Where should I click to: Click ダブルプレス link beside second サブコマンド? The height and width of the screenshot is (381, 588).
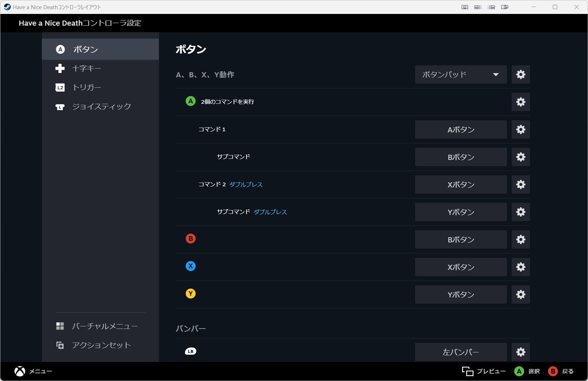(x=270, y=212)
